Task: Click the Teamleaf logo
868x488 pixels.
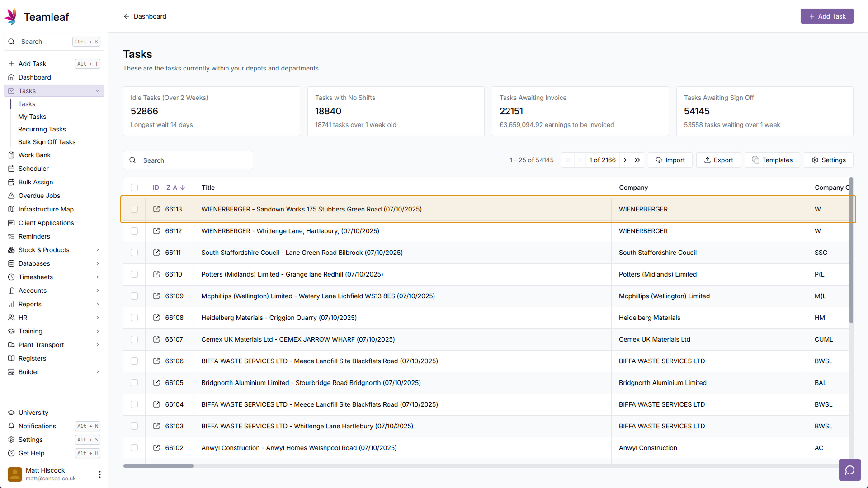Action: (x=11, y=17)
